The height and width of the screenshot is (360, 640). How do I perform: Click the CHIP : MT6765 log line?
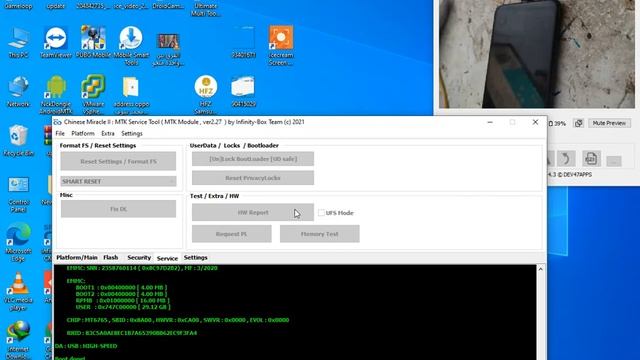178,320
